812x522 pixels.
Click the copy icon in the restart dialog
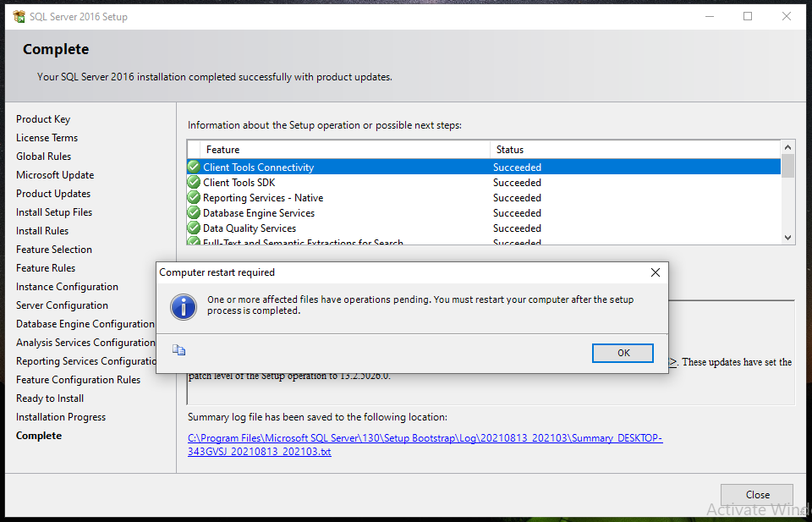click(x=178, y=350)
